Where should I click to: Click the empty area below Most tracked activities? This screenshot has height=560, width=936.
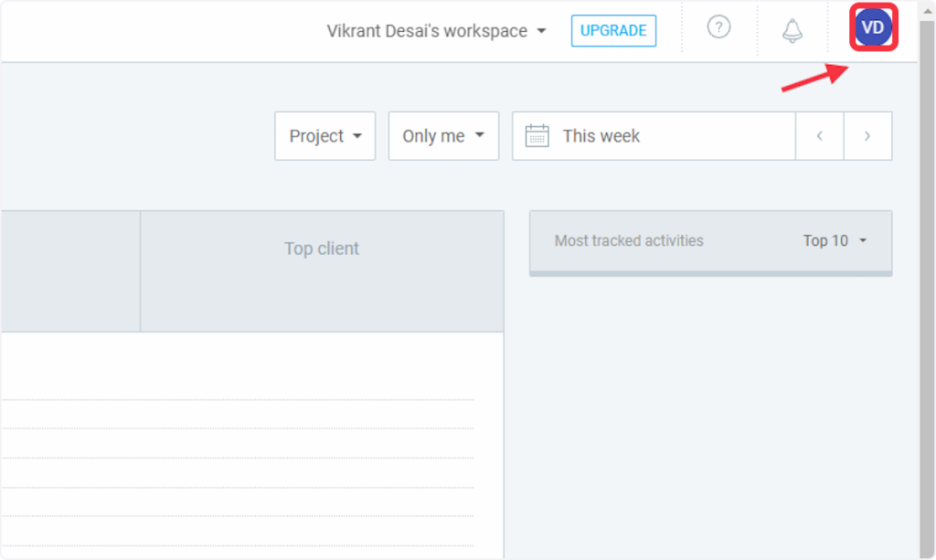[710, 411]
